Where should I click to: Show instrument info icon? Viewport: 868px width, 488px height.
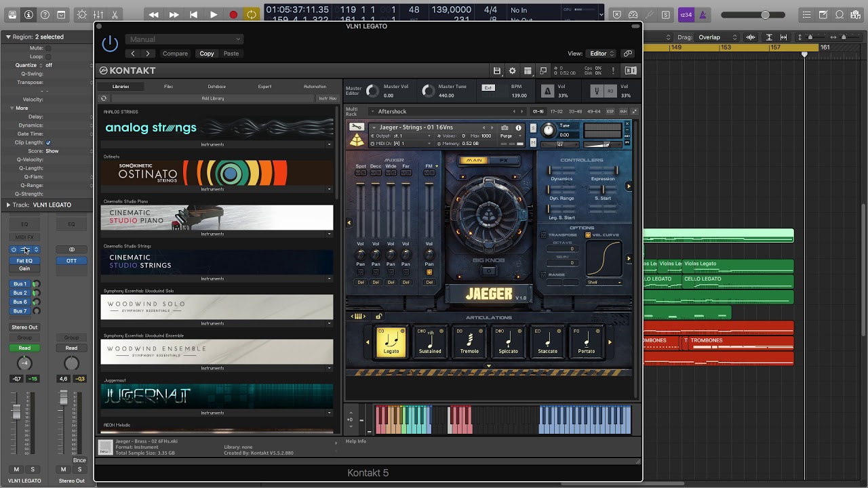(519, 127)
